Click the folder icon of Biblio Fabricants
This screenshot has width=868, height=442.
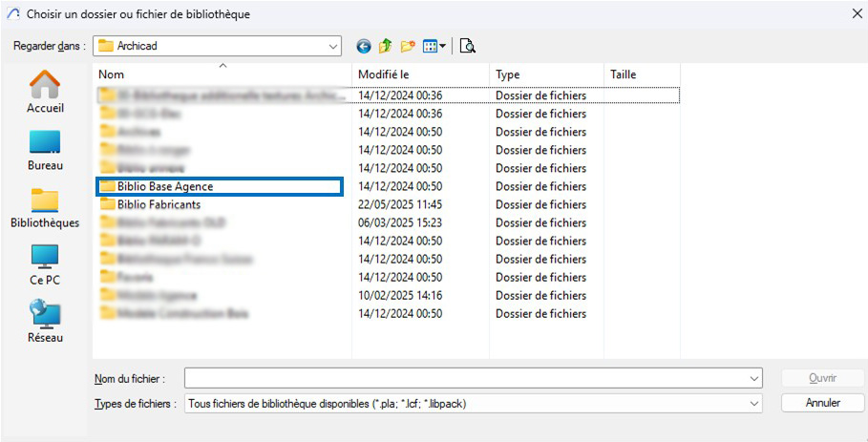click(107, 204)
